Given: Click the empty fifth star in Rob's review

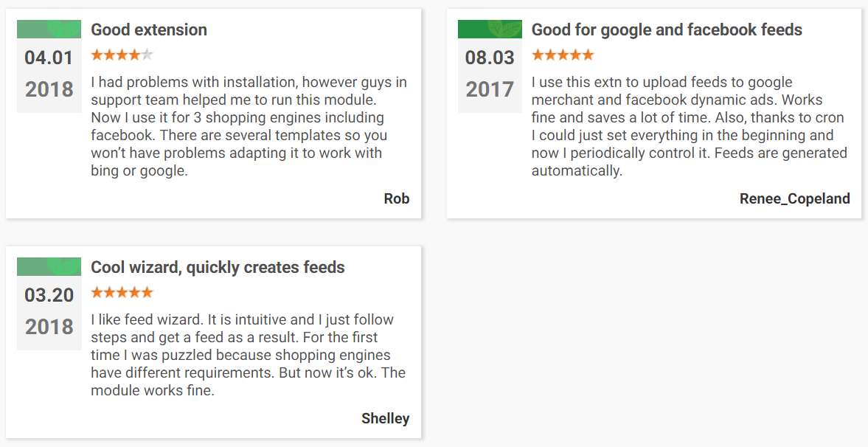Looking at the screenshot, I should coord(147,55).
